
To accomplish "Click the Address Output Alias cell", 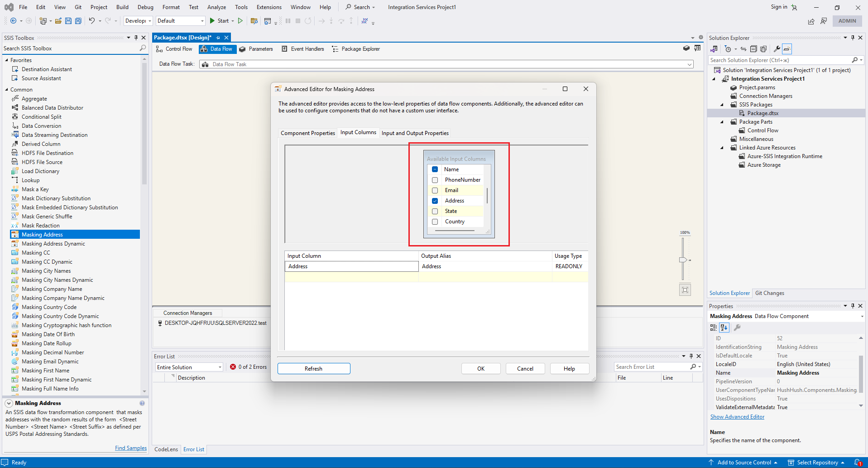I will (x=485, y=266).
